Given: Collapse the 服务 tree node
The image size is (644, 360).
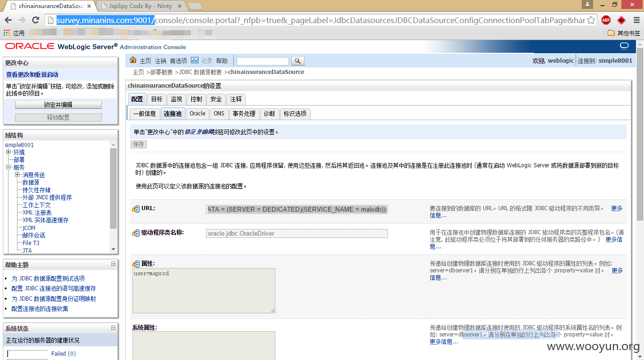Looking at the screenshot, I should 8,167.
